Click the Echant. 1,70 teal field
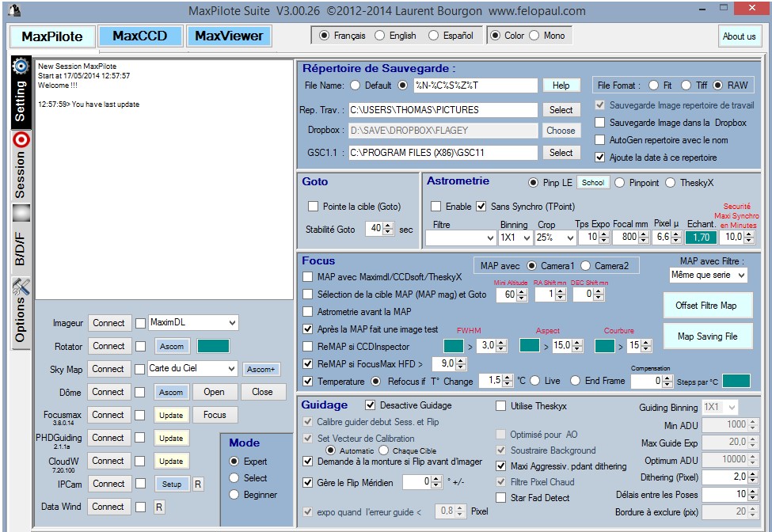The image size is (772, 532). click(x=701, y=237)
